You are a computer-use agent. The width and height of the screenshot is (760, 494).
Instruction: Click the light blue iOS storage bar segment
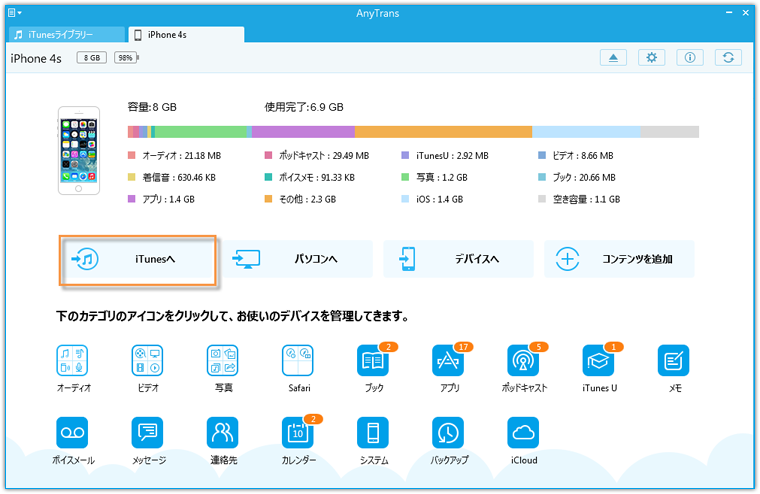586,132
